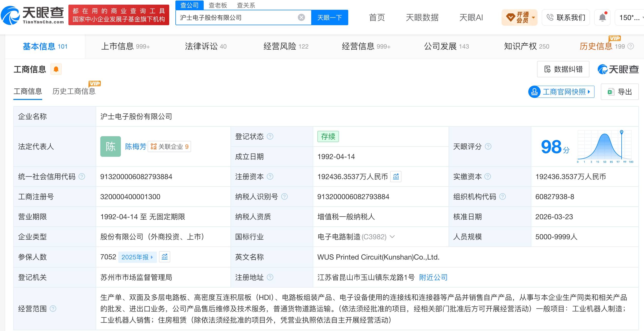Open the 2025年报 annual report link
The height and width of the screenshot is (331, 644).
pos(137,257)
